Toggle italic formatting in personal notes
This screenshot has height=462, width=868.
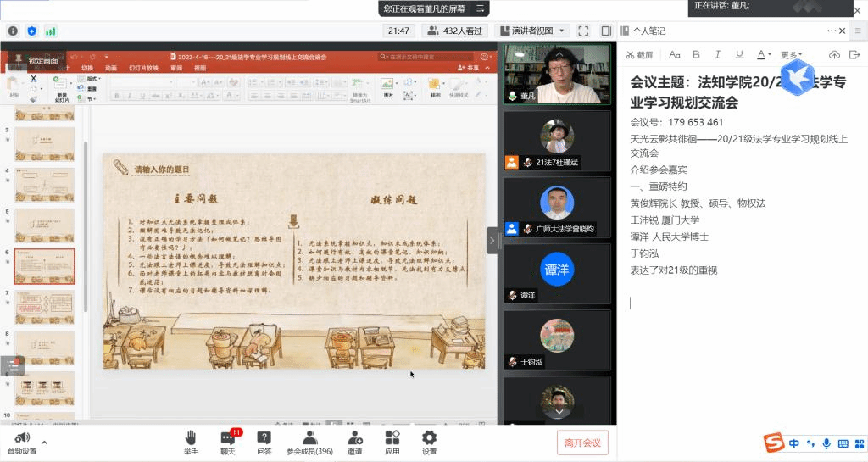[x=718, y=55]
